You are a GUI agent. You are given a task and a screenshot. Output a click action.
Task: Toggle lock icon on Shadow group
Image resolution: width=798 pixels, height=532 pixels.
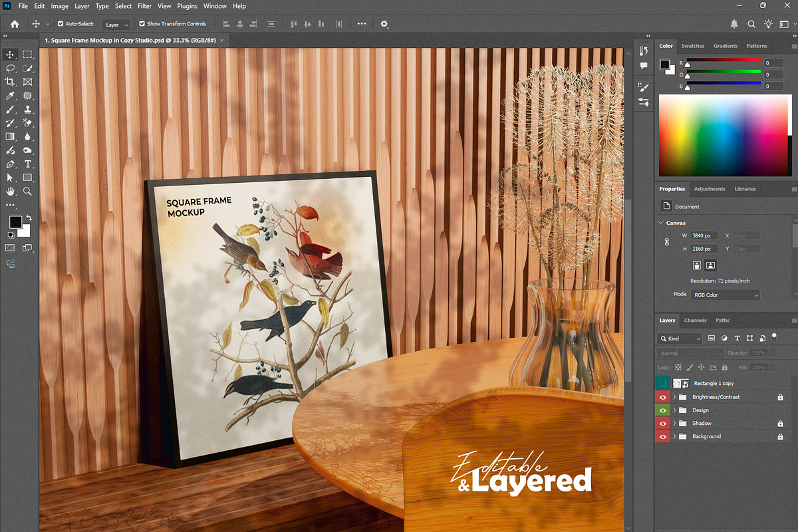(781, 424)
